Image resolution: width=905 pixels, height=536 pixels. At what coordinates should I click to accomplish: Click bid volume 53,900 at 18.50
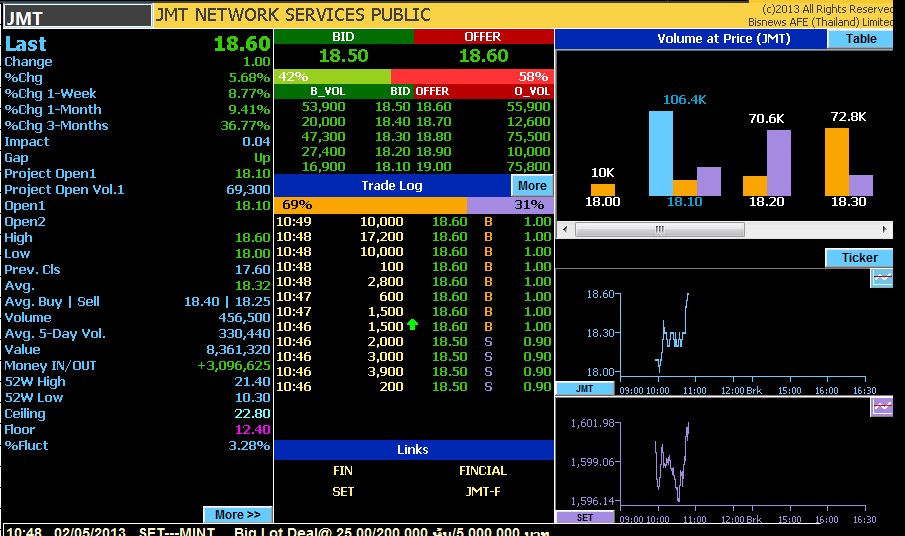click(x=323, y=107)
